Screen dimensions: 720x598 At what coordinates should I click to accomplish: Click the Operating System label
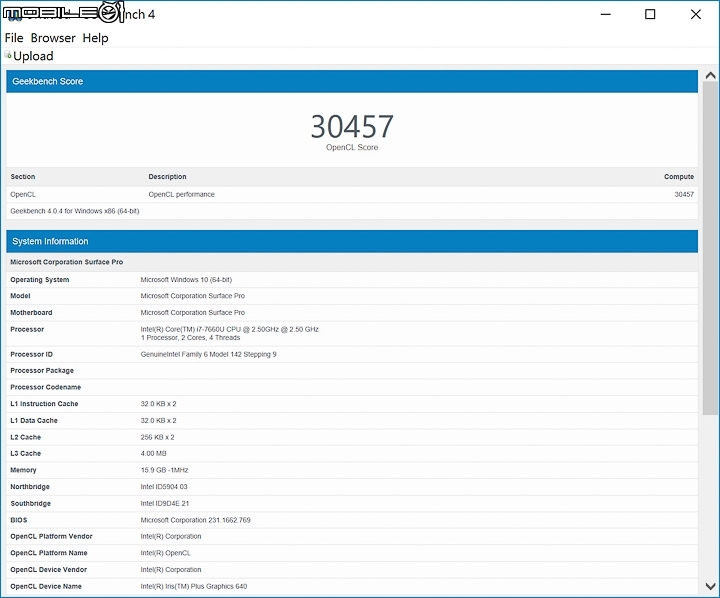(39, 280)
